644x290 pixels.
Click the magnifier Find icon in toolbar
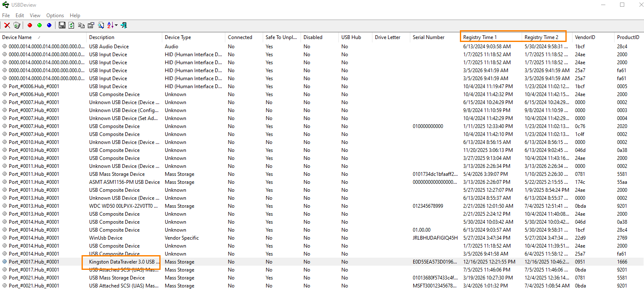[x=101, y=25]
